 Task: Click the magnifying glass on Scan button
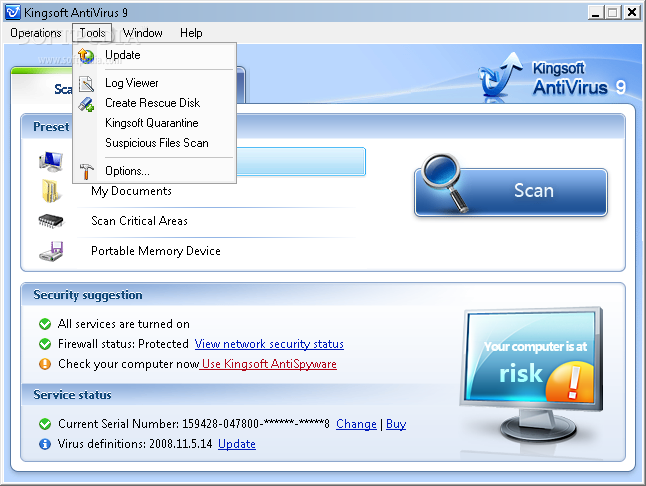click(446, 182)
